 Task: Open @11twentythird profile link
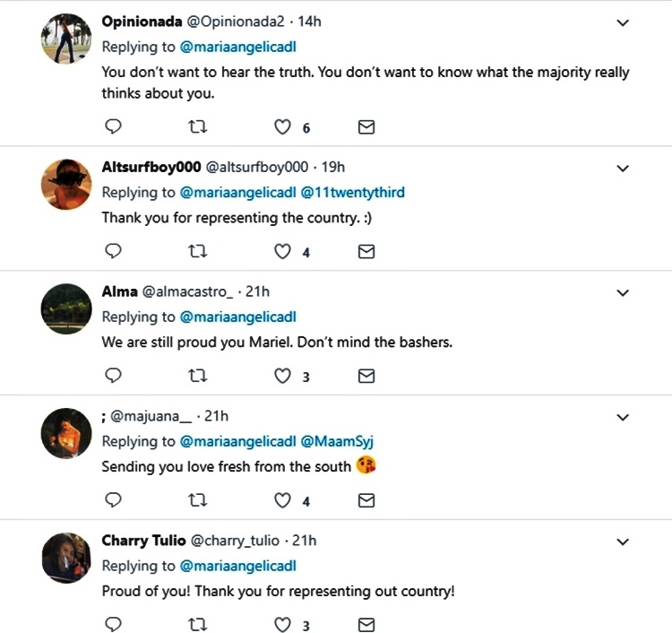[x=354, y=192]
